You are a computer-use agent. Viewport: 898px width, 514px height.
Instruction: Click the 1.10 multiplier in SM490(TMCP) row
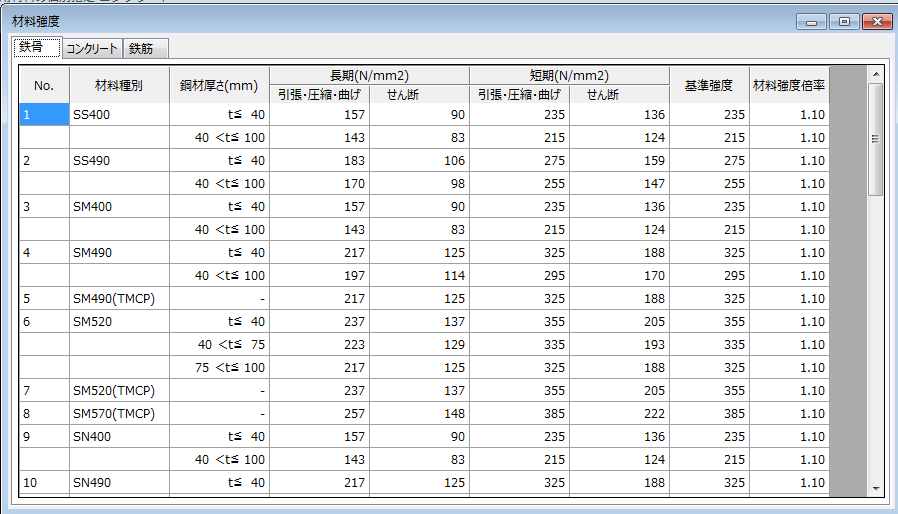[x=789, y=299]
